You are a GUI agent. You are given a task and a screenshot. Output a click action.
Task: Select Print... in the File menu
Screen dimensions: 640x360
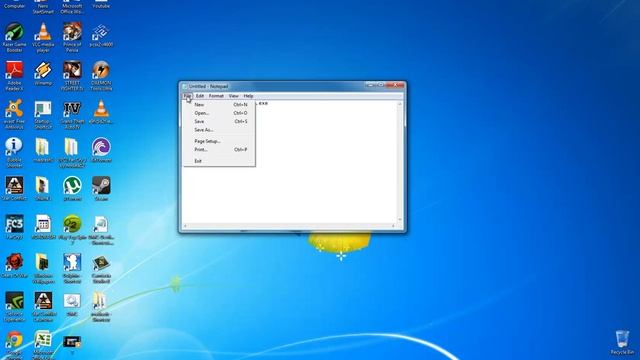pyautogui.click(x=219, y=150)
